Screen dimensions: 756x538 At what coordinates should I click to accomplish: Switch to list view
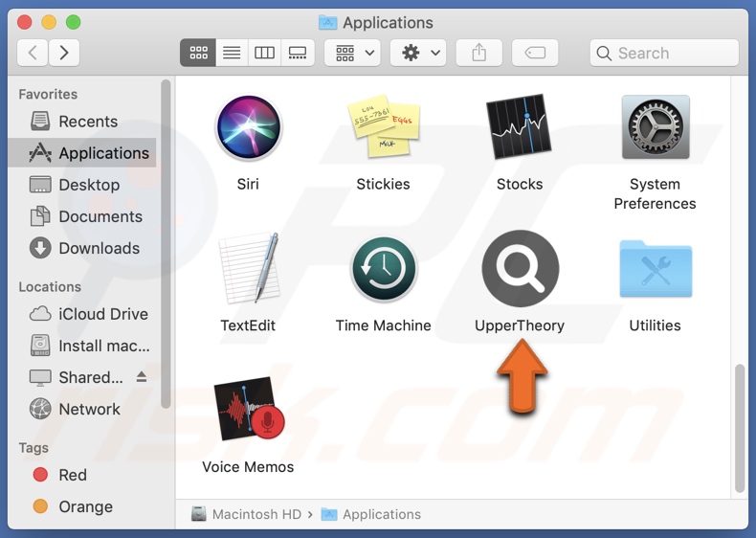point(232,53)
